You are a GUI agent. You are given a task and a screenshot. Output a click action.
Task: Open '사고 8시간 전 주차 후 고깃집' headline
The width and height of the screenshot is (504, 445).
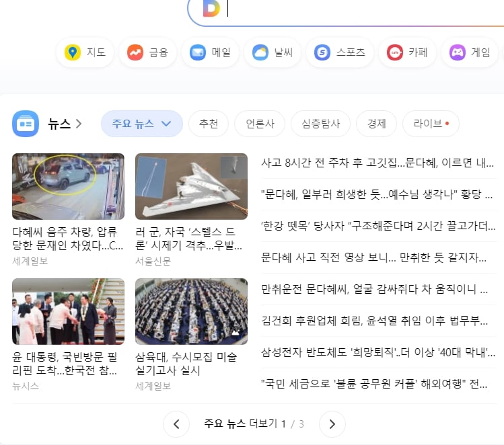click(377, 163)
